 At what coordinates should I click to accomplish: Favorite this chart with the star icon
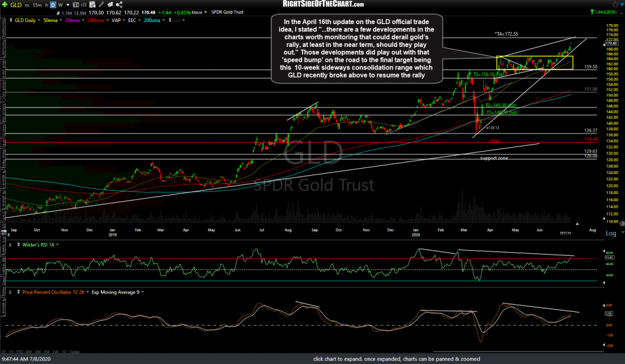point(615,5)
